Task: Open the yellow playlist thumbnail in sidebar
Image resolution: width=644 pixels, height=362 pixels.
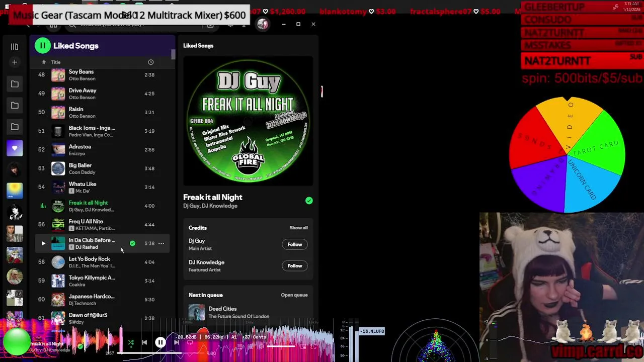Action: pos(15,191)
